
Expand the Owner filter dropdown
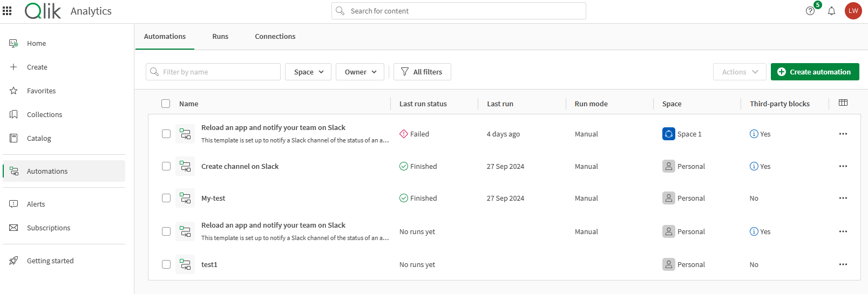(360, 72)
